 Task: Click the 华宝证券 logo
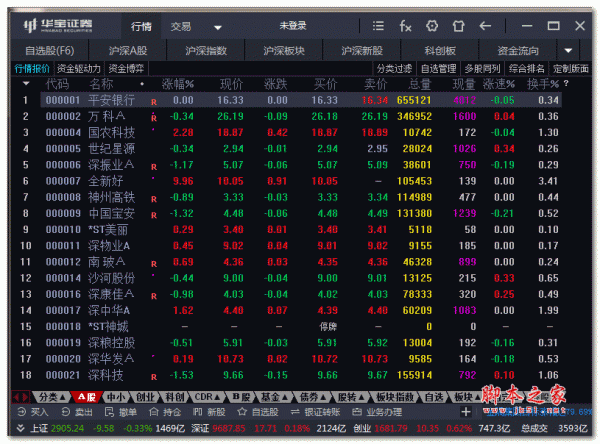click(58, 26)
